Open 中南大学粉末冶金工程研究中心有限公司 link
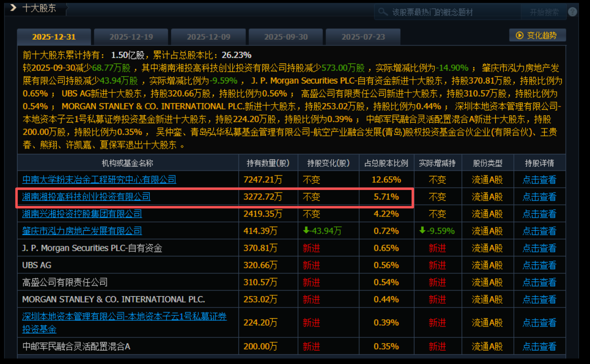The height and width of the screenshot is (364, 590). click(x=99, y=179)
